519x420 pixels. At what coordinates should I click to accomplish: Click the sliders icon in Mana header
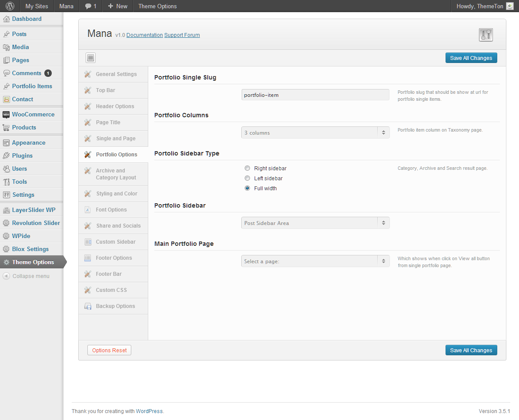(x=486, y=35)
